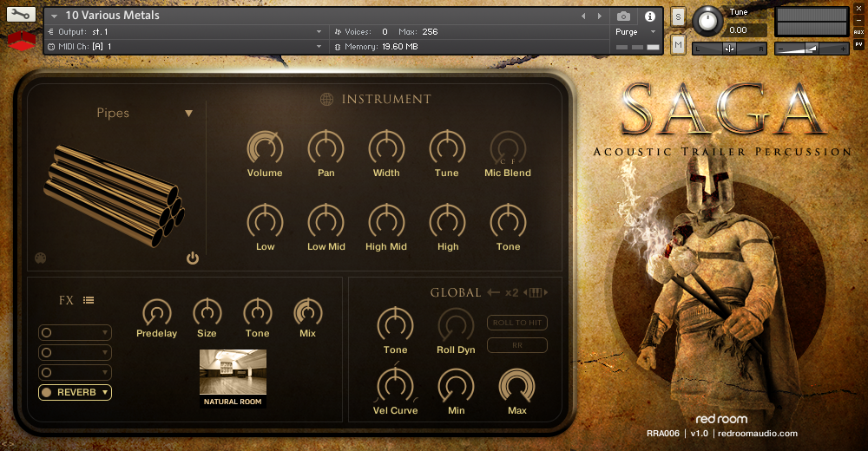Screen dimensions: 868x451
Task: Toggle the RR button
Action: pos(517,345)
